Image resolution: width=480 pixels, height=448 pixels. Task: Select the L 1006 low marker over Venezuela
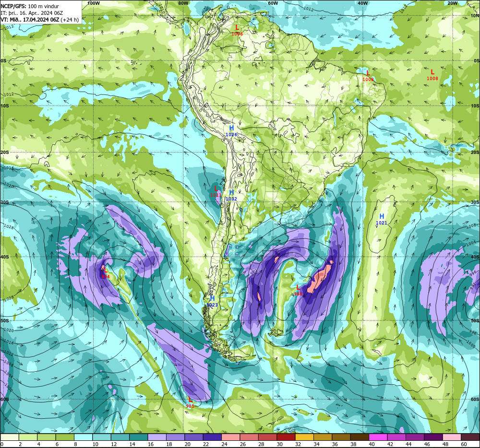[x=237, y=30]
